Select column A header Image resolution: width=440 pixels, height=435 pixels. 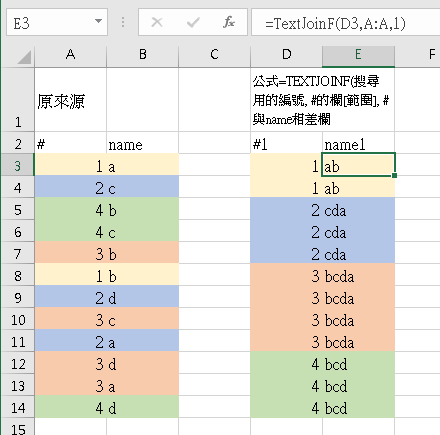[x=70, y=54]
